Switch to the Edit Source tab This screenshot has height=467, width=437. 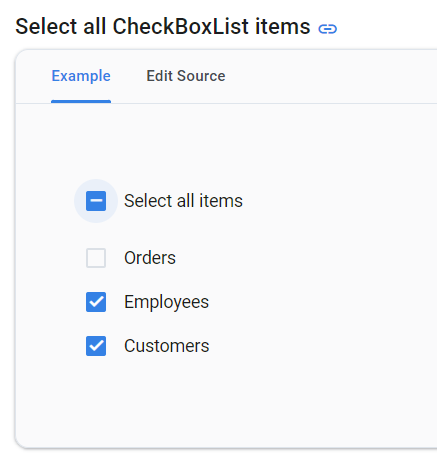coord(186,76)
